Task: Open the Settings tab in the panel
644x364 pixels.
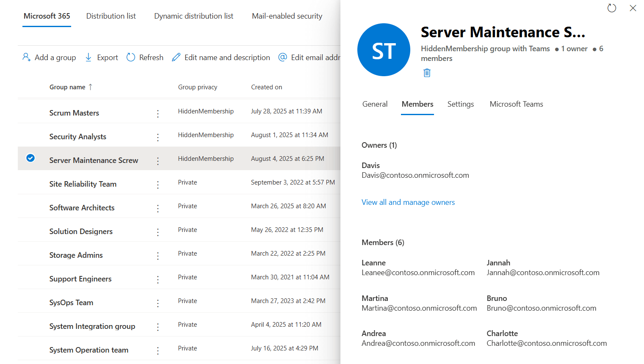Action: click(460, 104)
